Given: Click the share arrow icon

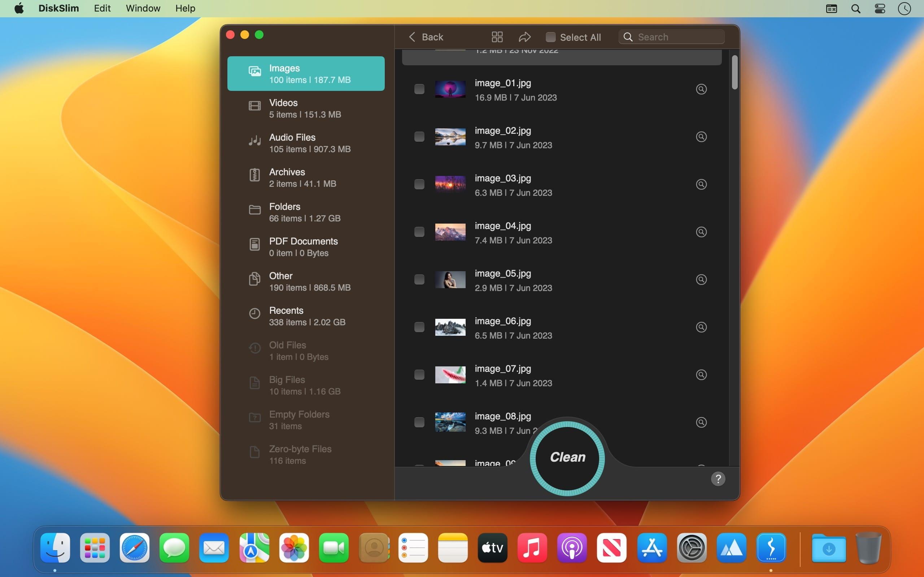Looking at the screenshot, I should tap(524, 37).
